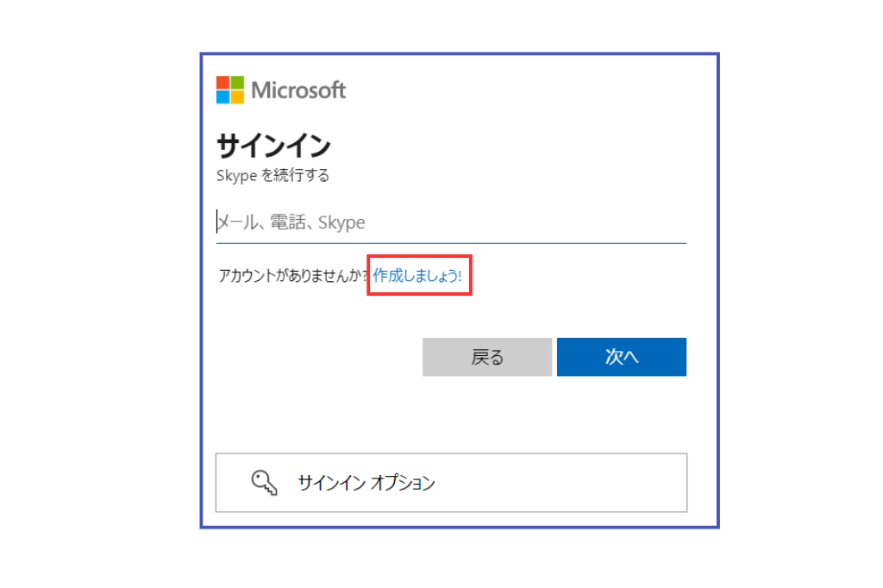The width and height of the screenshot is (883, 588).
Task: Focus the メール、電話、Skype input field
Action: point(450,222)
